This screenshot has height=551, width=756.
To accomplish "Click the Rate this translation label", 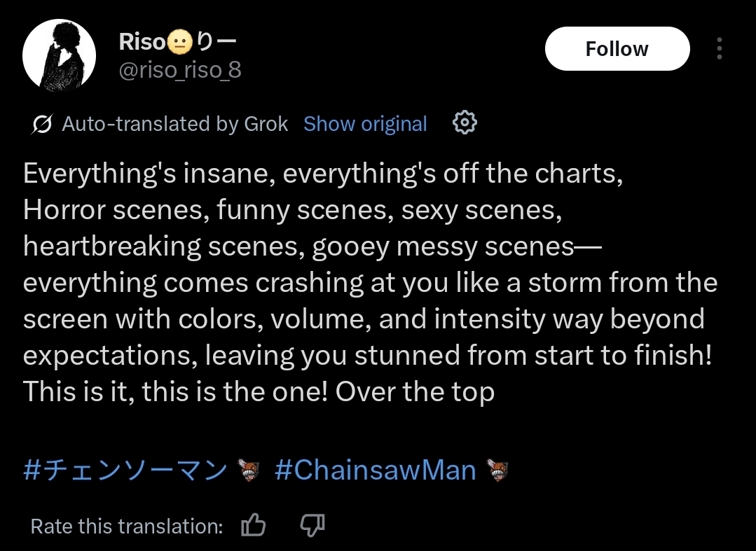I will coord(127,526).
